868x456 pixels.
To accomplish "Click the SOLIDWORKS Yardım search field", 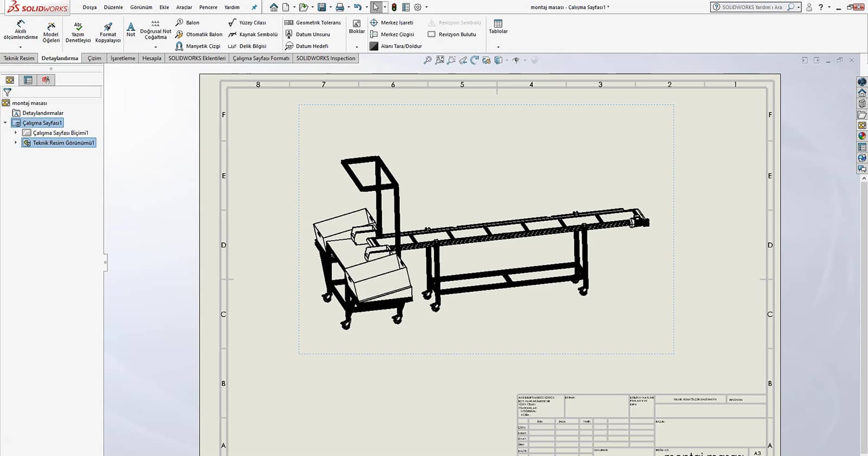I will (751, 7).
